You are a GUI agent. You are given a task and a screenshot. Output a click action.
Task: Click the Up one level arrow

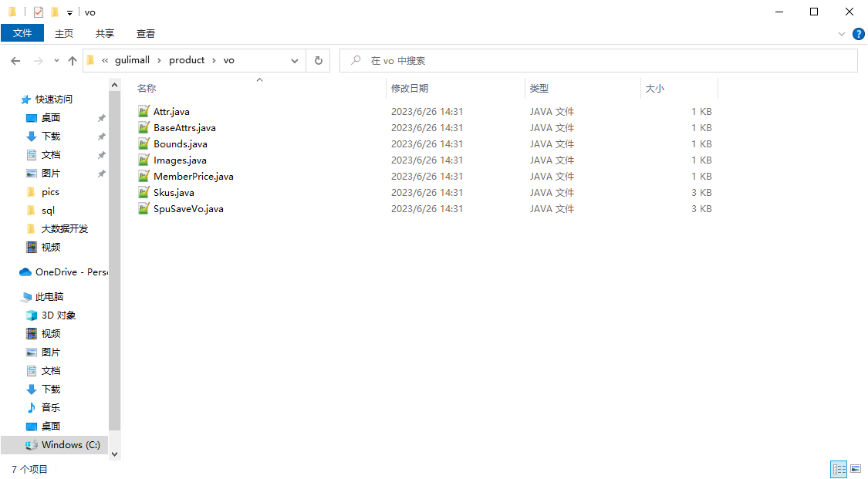[73, 60]
